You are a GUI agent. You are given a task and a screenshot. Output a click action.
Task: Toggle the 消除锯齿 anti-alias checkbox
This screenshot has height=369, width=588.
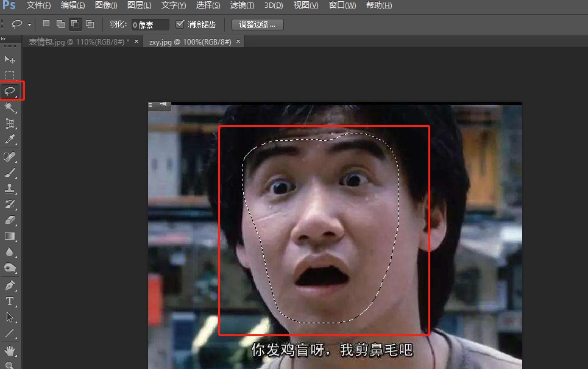[180, 24]
